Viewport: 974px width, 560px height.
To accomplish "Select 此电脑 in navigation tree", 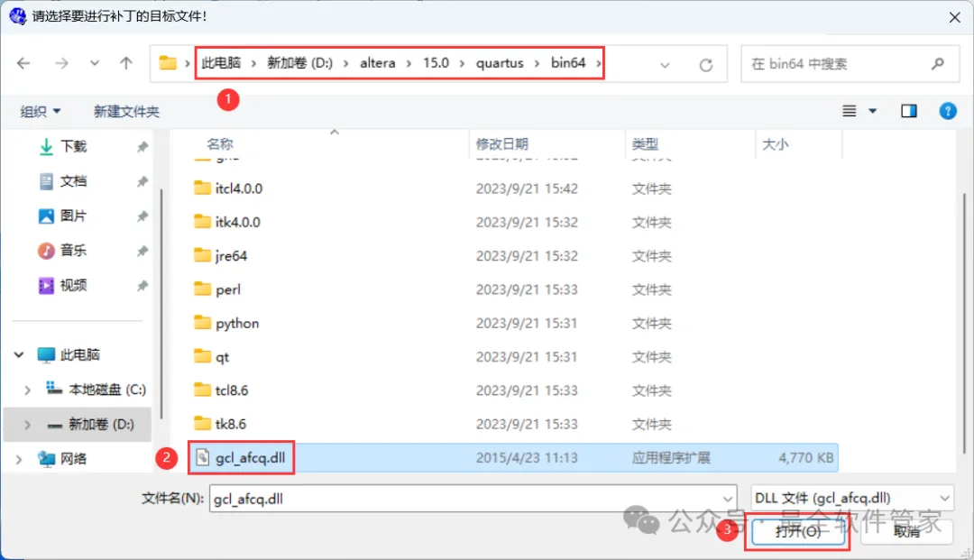I will click(79, 354).
